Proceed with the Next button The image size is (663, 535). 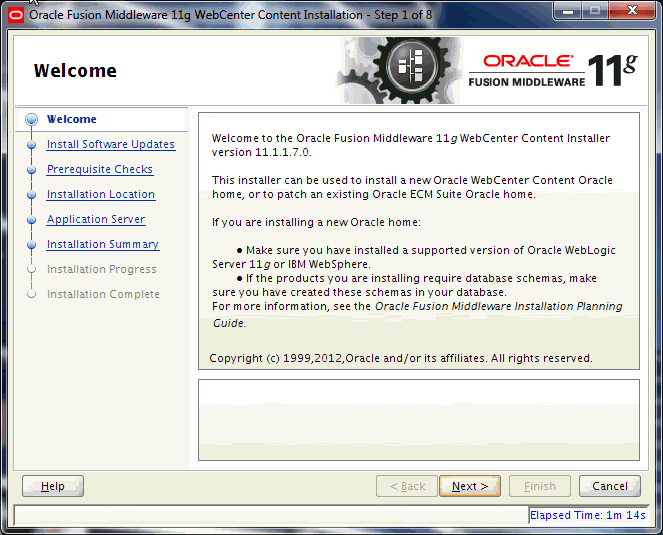(470, 486)
